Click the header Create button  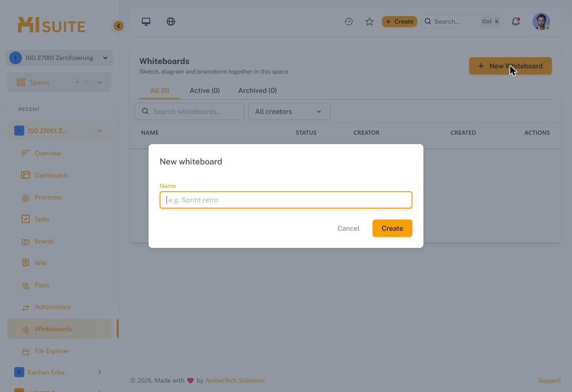point(399,21)
